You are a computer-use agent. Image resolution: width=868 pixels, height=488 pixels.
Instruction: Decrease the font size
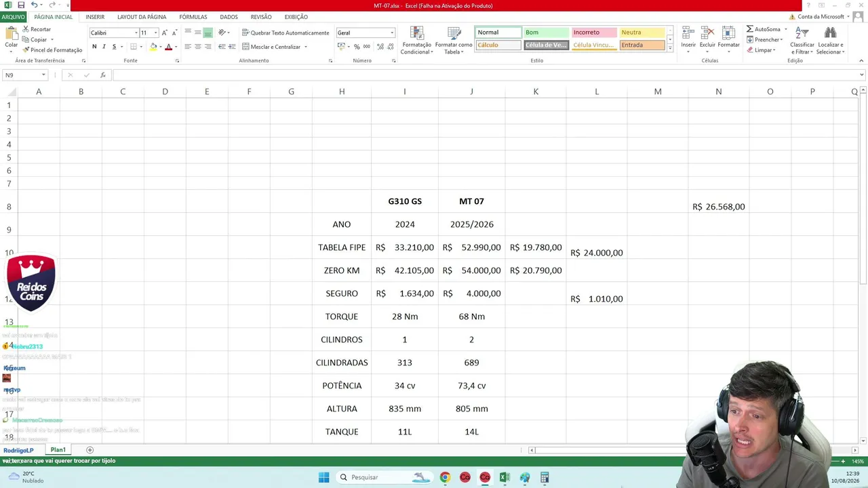point(174,33)
